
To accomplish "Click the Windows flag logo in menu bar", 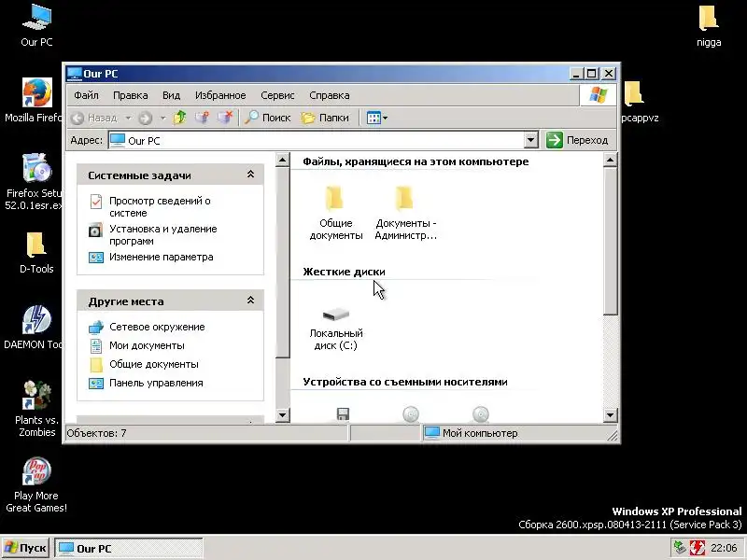I will 598,95.
